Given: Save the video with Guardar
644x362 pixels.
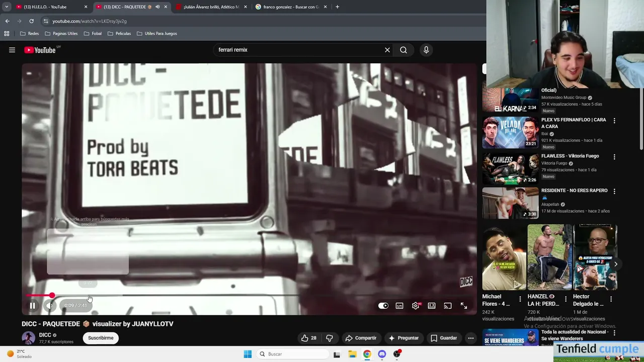Looking at the screenshot, I should tap(444, 338).
